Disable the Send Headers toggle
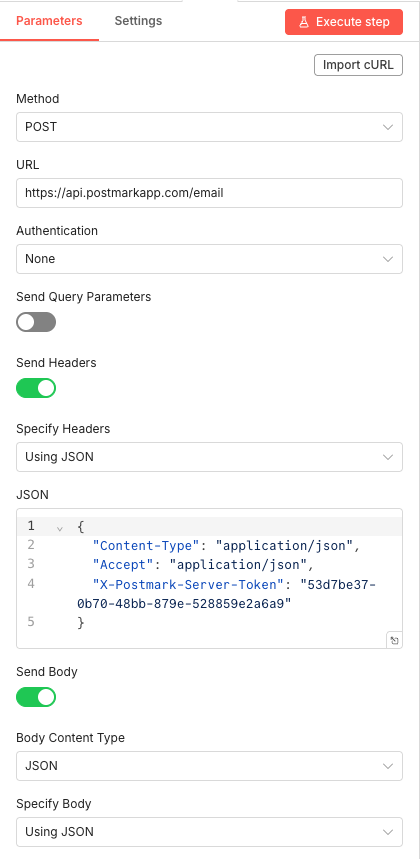 coord(36,388)
